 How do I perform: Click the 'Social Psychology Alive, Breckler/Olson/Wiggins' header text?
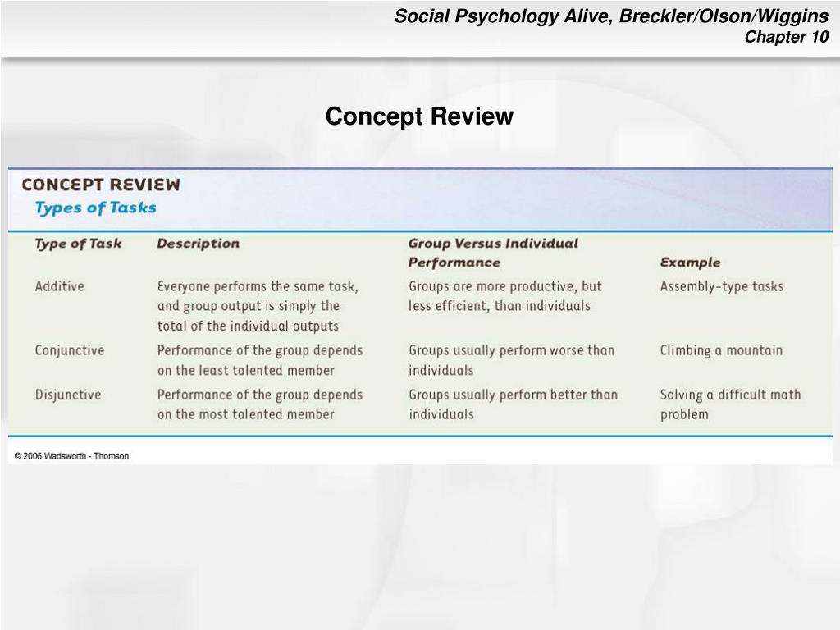pos(611,16)
